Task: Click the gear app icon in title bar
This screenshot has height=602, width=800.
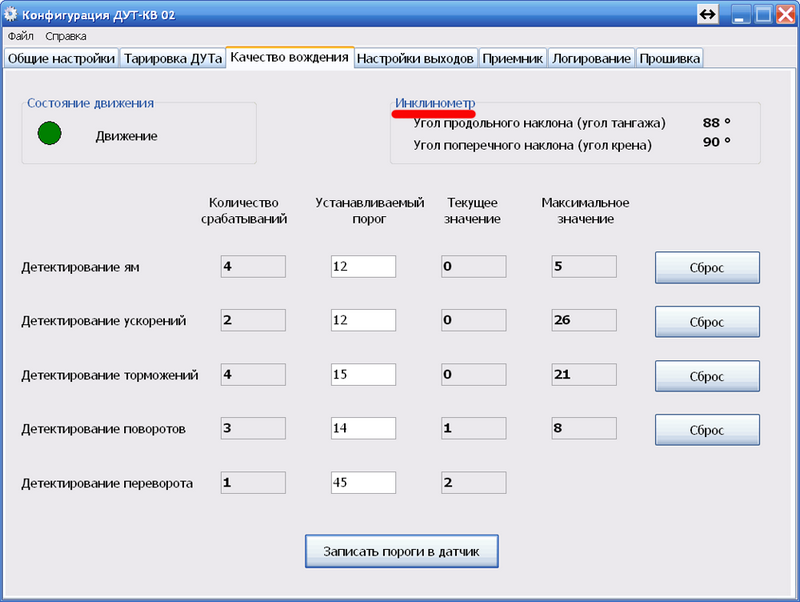Action: [11, 14]
